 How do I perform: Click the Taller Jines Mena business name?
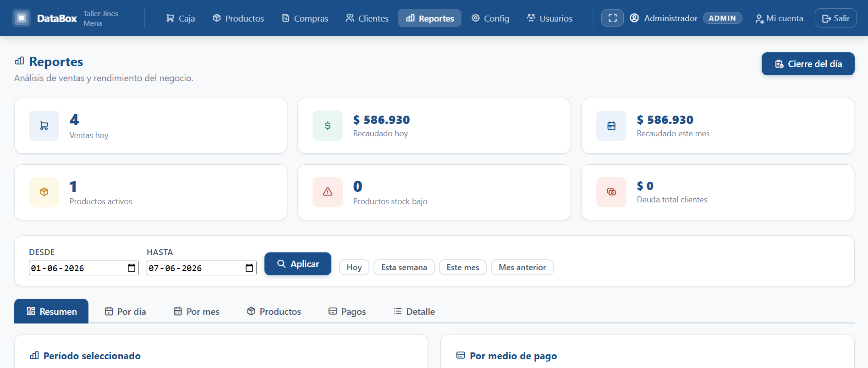pos(101,18)
